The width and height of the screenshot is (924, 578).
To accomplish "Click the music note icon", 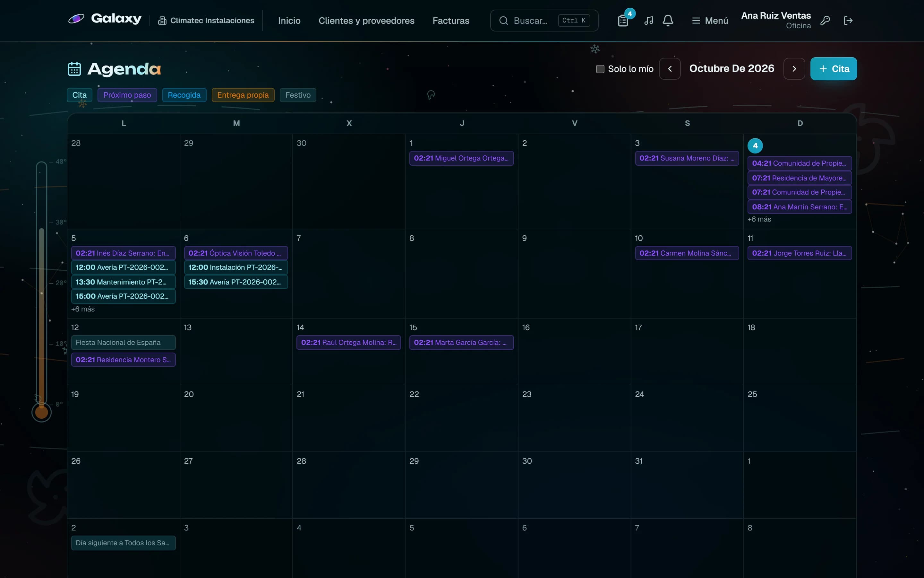I will pyautogui.click(x=648, y=21).
